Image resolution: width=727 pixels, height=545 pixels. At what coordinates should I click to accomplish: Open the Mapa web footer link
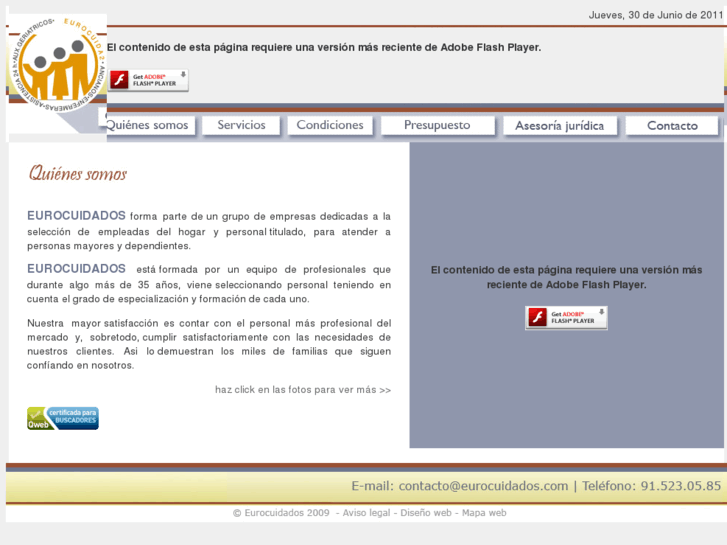484,513
